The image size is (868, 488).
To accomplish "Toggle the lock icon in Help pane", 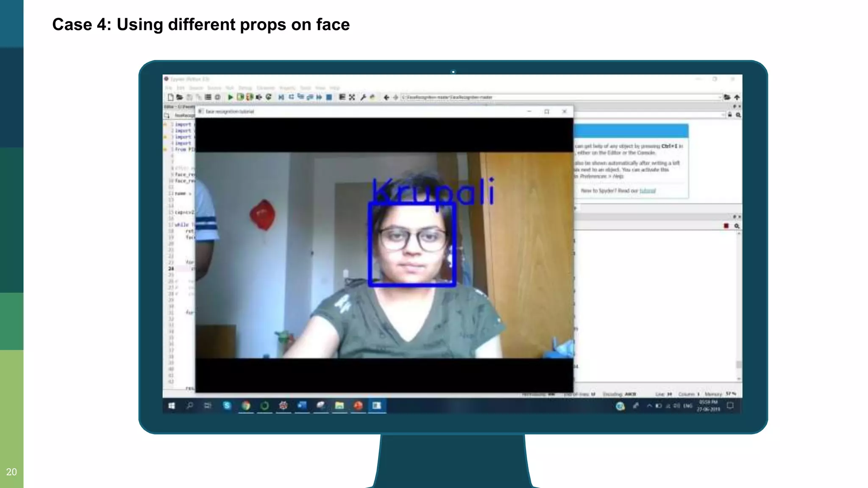I will pos(730,115).
